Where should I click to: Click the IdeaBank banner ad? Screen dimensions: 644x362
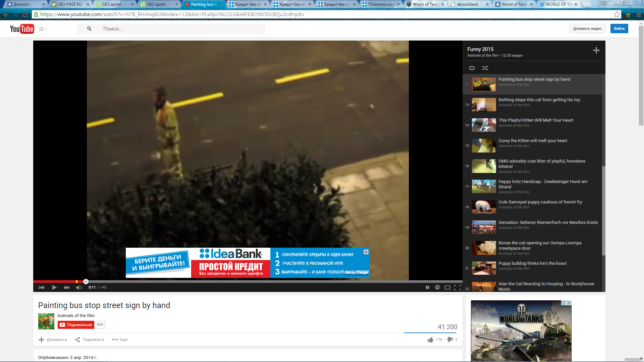point(248,263)
